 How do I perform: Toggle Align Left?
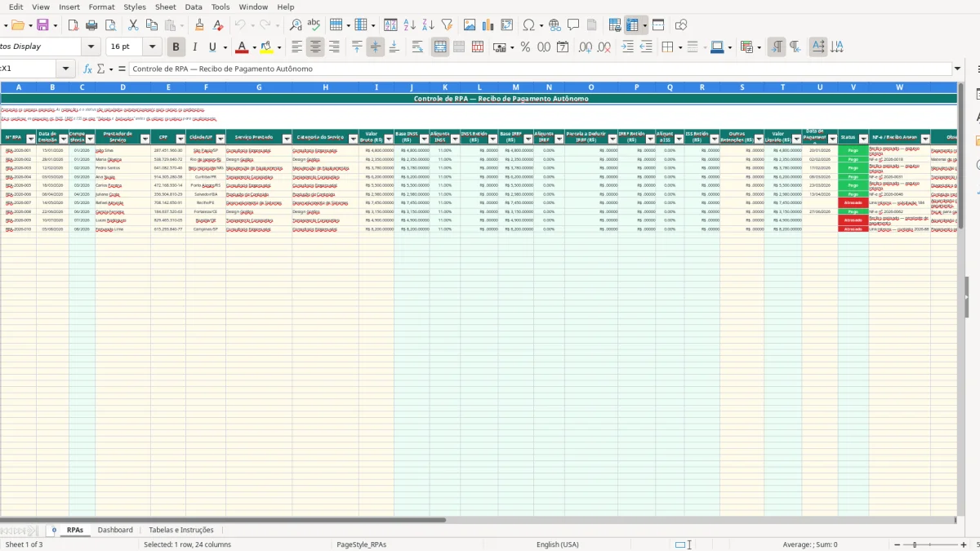coord(296,47)
